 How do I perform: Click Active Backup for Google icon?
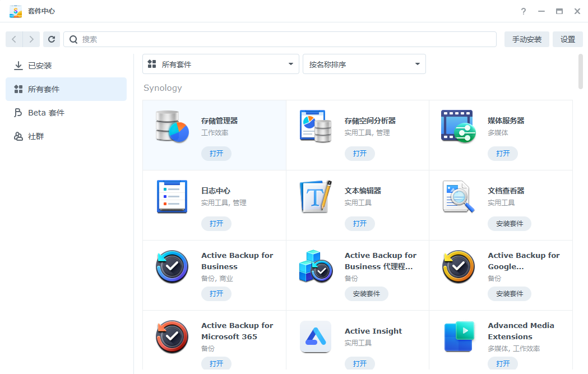459,267
